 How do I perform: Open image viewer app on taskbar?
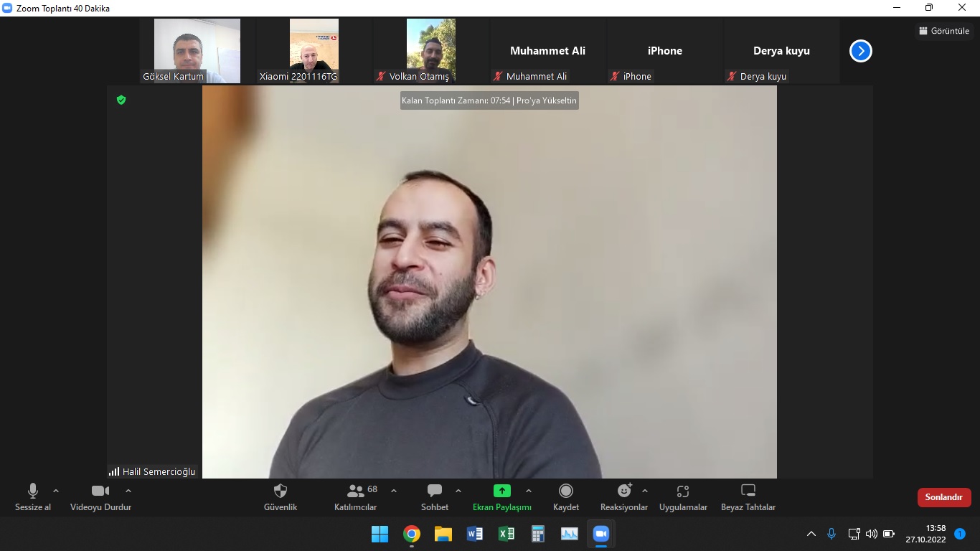569,534
